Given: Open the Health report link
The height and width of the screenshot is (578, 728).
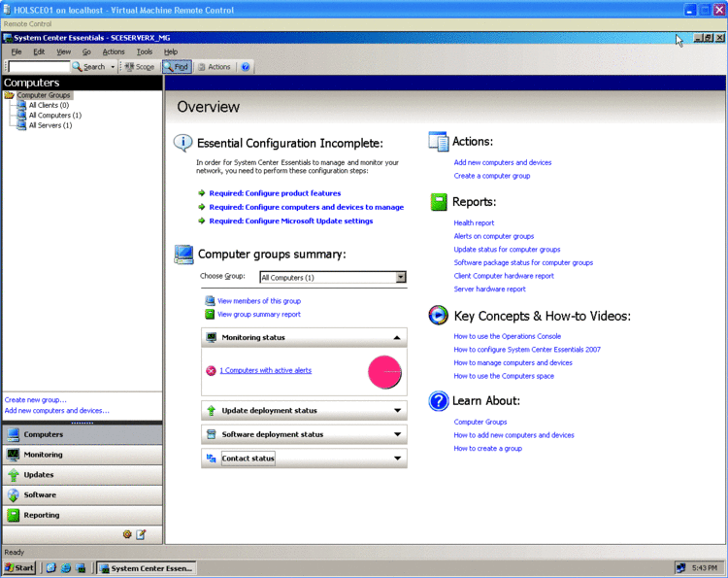Looking at the screenshot, I should (474, 222).
